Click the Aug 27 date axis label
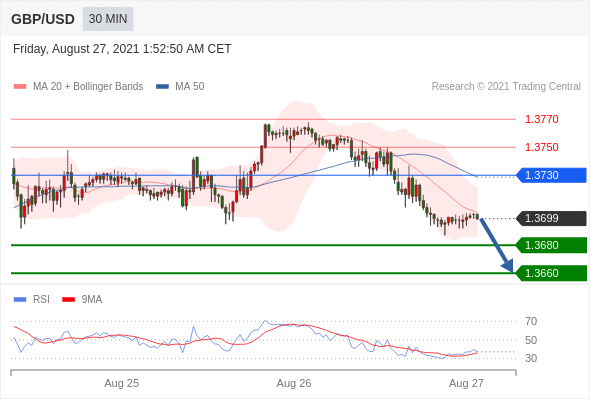Screen dimensions: 590x400 click(466, 383)
